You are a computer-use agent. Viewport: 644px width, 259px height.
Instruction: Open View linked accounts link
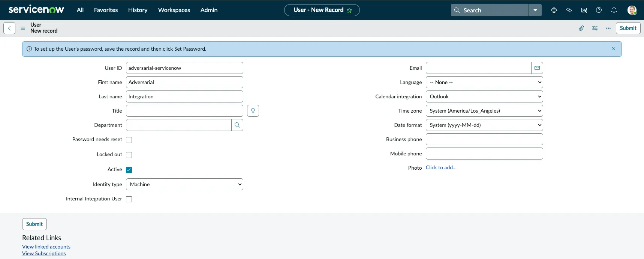coord(46,247)
